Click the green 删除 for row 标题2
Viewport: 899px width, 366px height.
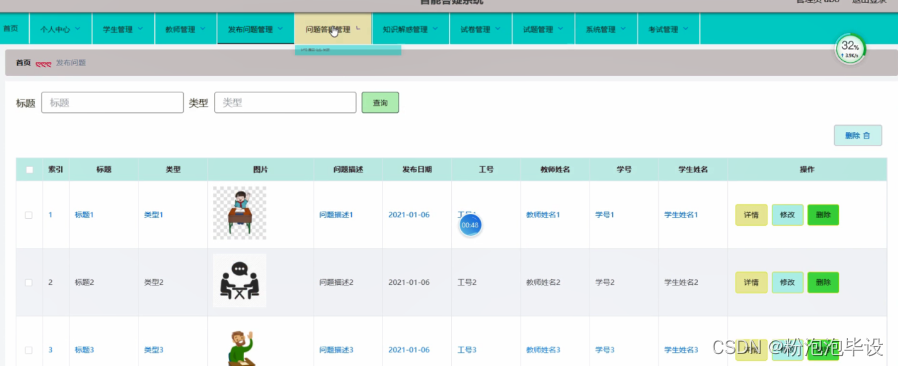click(823, 282)
